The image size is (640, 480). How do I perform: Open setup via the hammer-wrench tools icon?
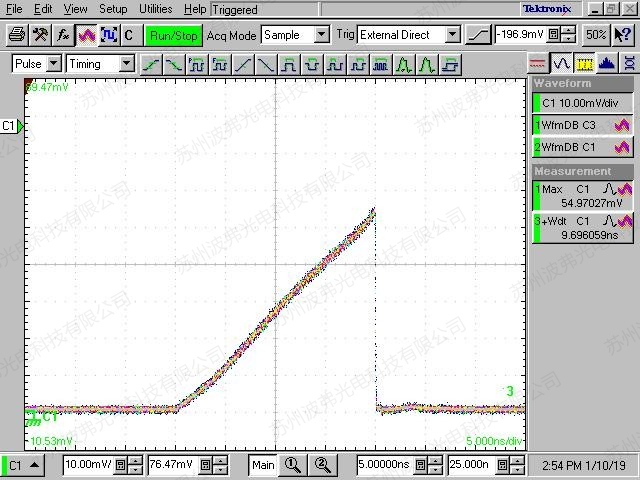tap(40, 34)
